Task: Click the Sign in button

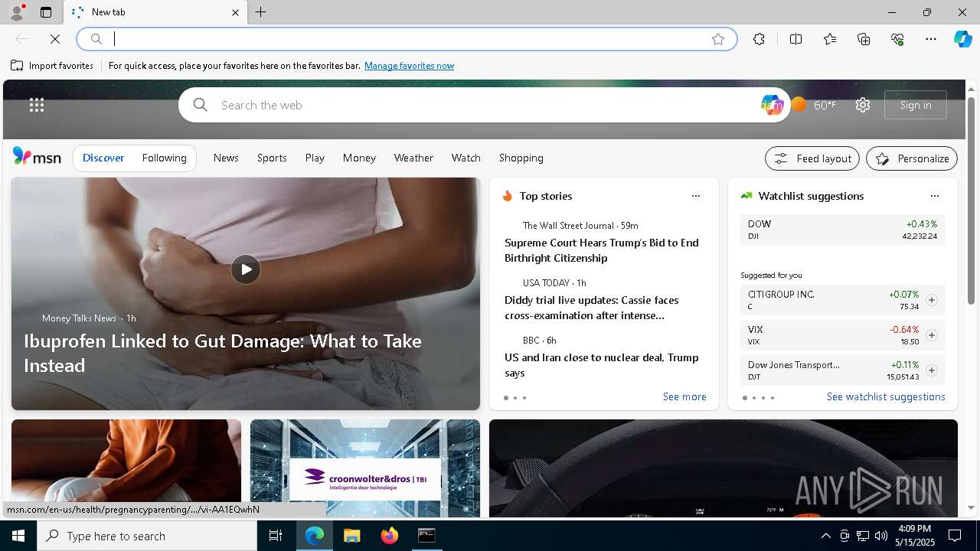Action: [916, 105]
